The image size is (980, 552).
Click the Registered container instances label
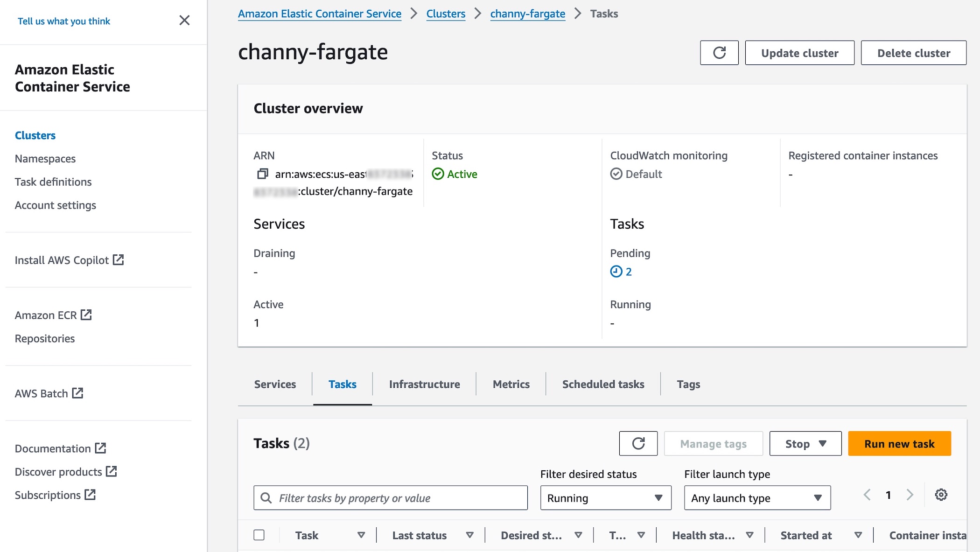click(863, 155)
